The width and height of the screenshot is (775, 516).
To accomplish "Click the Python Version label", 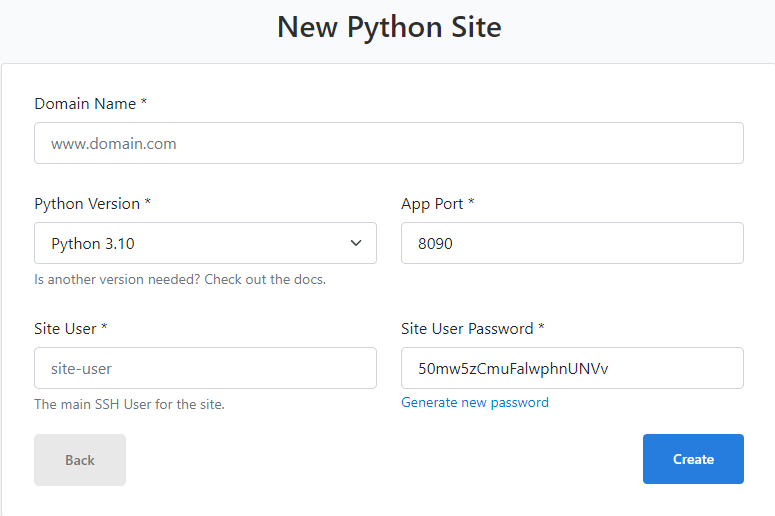I will 87,204.
